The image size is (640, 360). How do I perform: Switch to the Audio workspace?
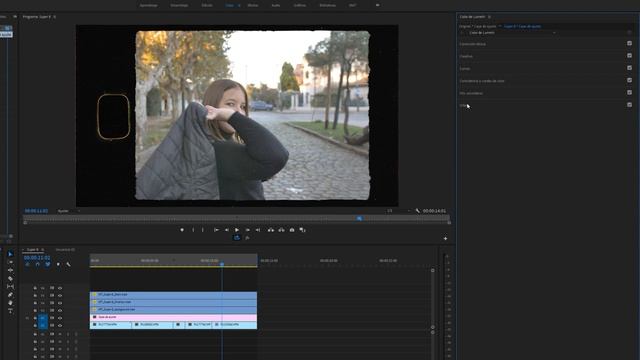[x=276, y=5]
